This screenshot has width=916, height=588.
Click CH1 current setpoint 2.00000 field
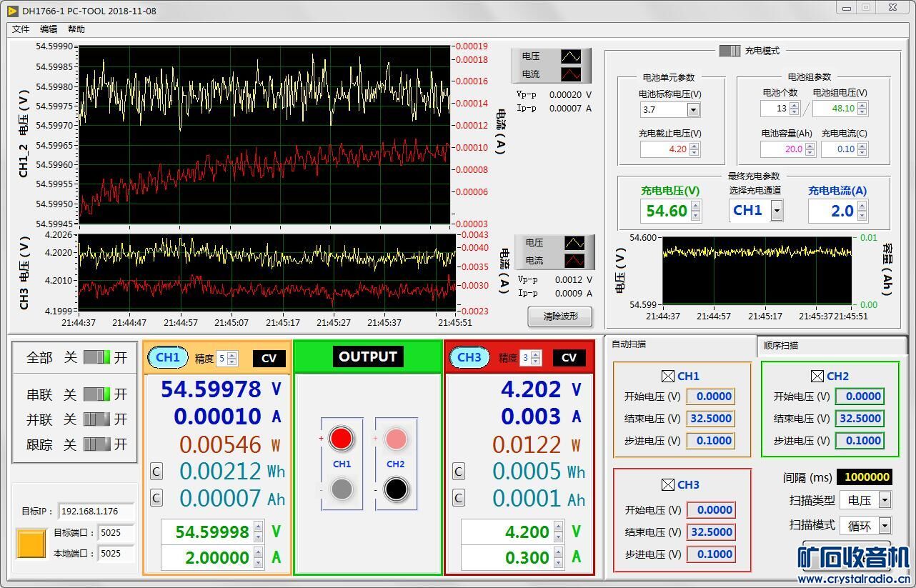pyautogui.click(x=207, y=557)
